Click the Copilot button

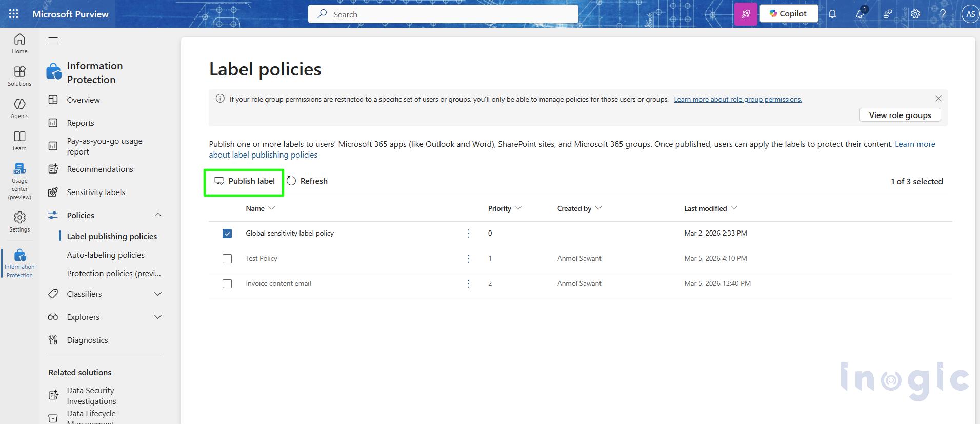[x=789, y=14]
